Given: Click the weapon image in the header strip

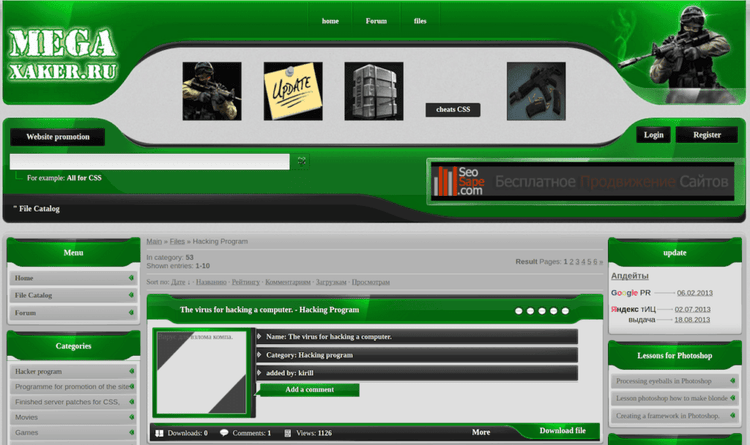Looking at the screenshot, I should point(536,91).
